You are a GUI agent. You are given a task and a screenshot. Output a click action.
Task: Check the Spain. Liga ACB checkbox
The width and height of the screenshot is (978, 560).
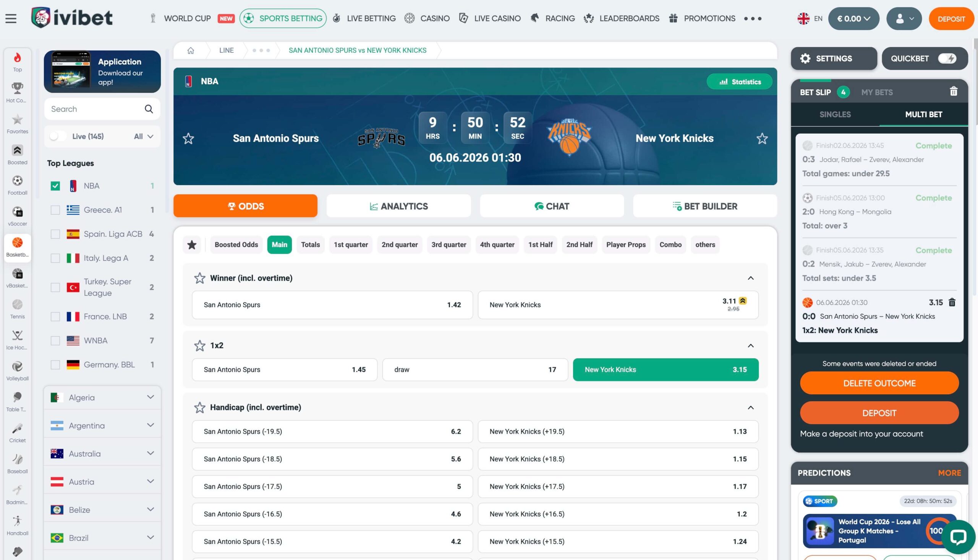55,234
